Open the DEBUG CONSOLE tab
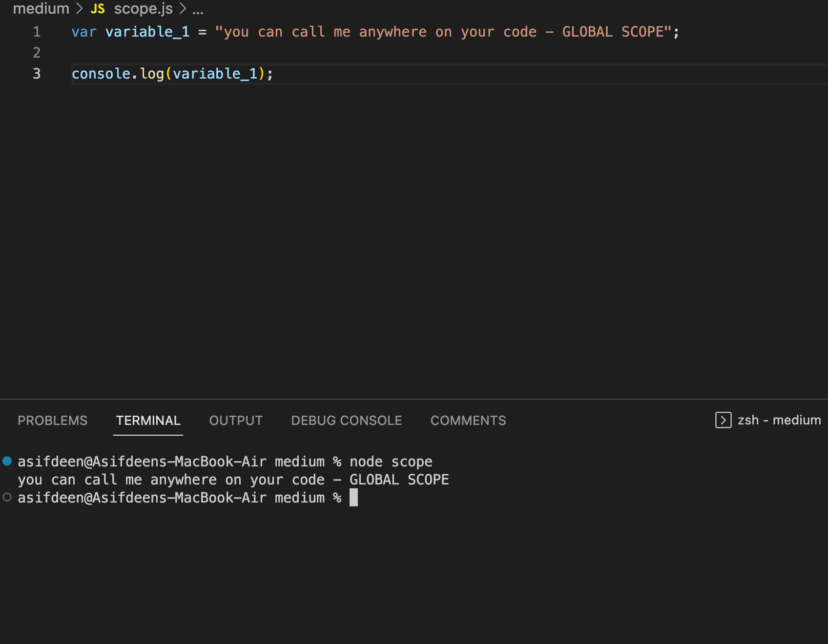The image size is (828, 644). point(347,421)
